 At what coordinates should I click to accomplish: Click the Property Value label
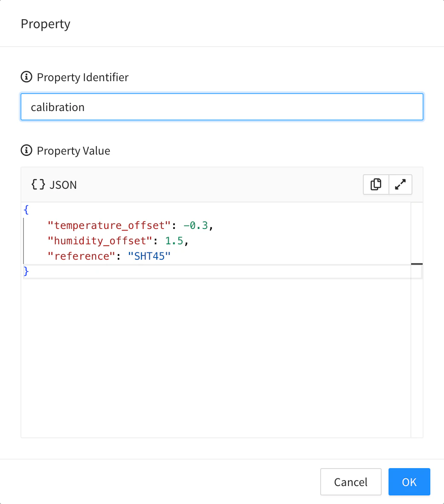[73, 150]
